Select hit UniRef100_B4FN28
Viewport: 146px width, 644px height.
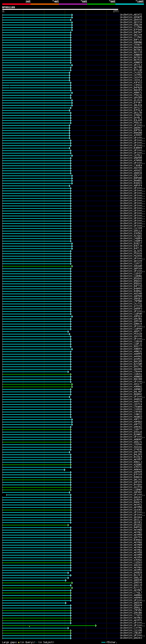coord(131,87)
